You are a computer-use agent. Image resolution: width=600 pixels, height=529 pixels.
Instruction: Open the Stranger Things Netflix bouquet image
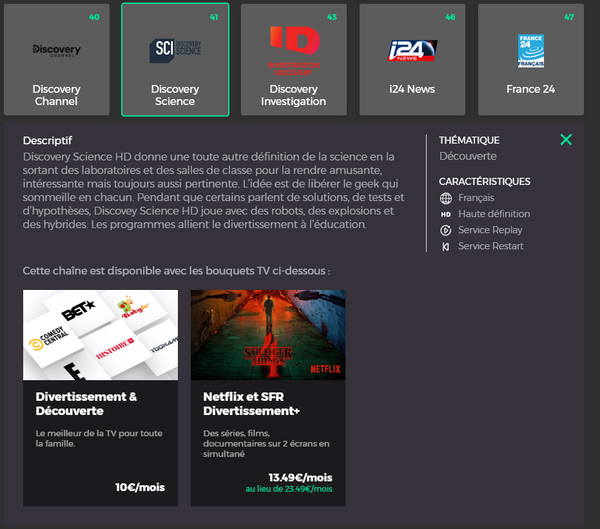click(x=268, y=333)
